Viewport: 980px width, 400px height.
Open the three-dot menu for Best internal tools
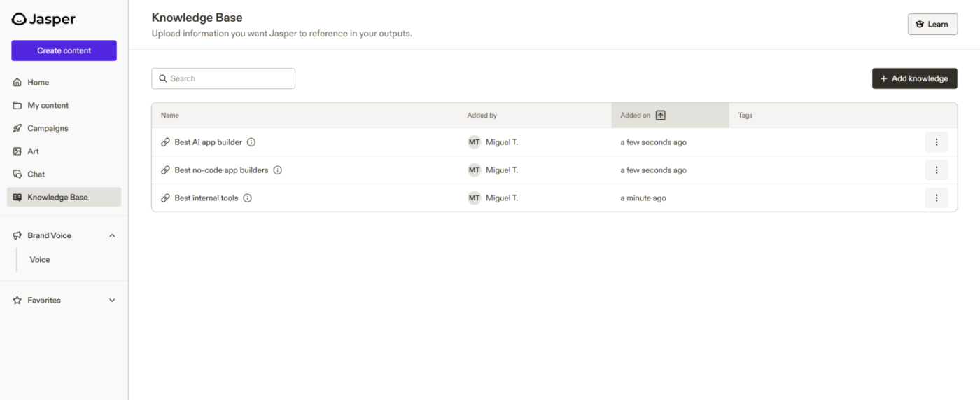(x=937, y=198)
